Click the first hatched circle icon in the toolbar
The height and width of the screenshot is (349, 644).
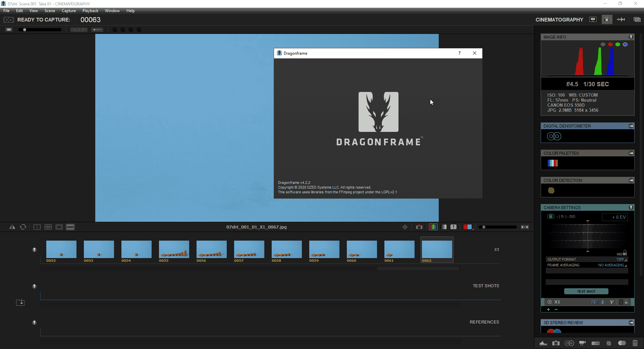115,30
